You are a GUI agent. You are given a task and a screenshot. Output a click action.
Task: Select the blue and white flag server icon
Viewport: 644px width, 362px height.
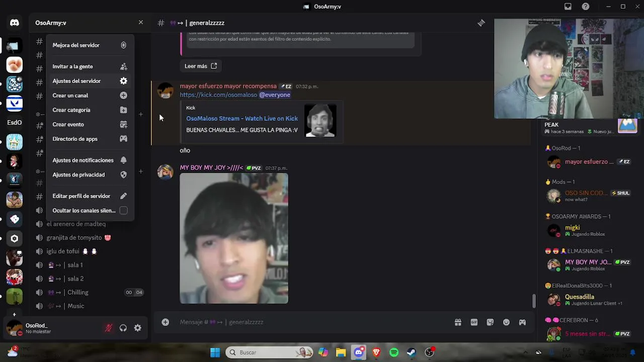(x=15, y=104)
